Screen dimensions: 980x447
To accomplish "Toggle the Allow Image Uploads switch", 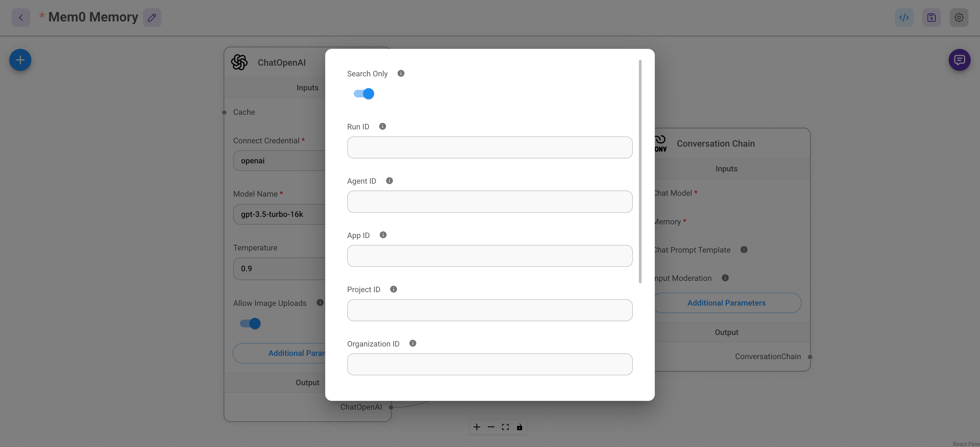I will (250, 323).
